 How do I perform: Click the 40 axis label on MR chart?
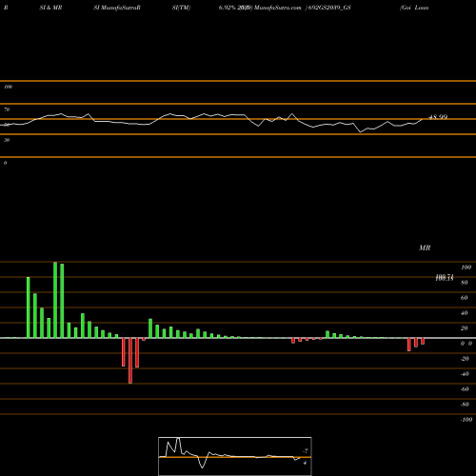click(x=465, y=313)
